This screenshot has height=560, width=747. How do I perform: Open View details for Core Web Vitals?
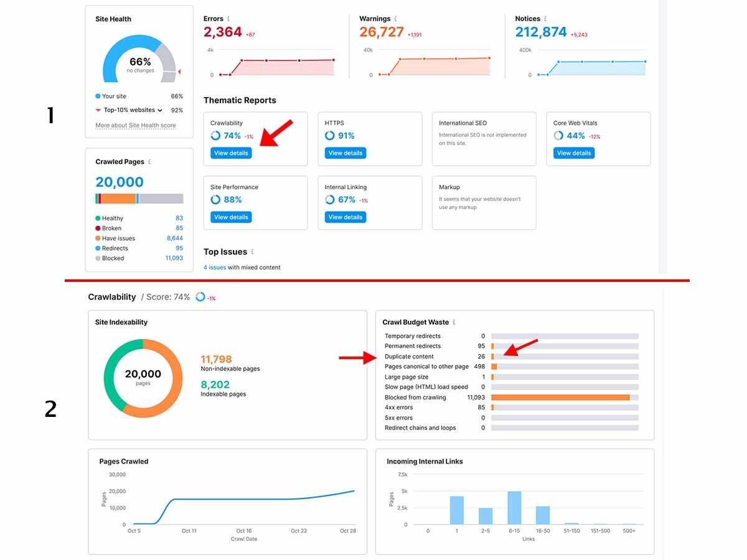(x=573, y=153)
